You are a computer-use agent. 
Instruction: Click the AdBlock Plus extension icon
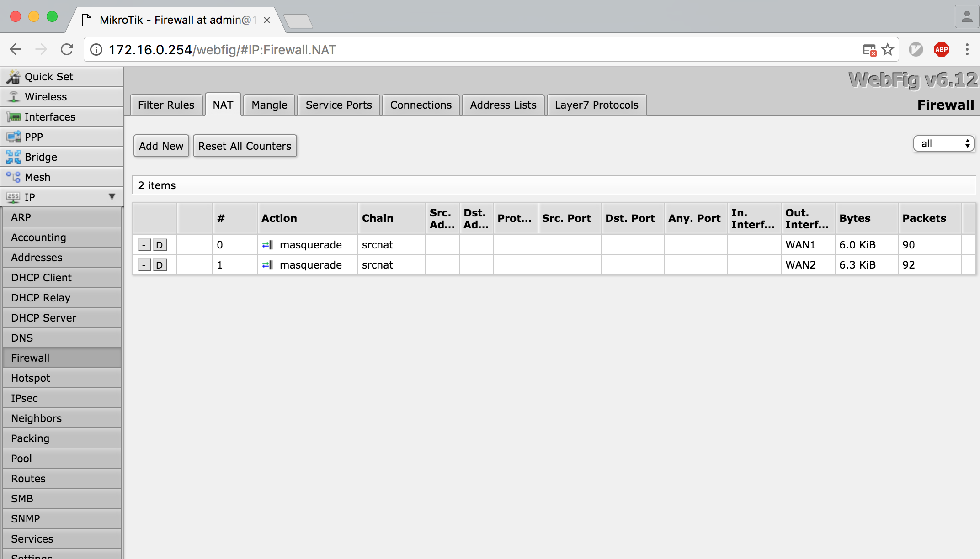(941, 49)
